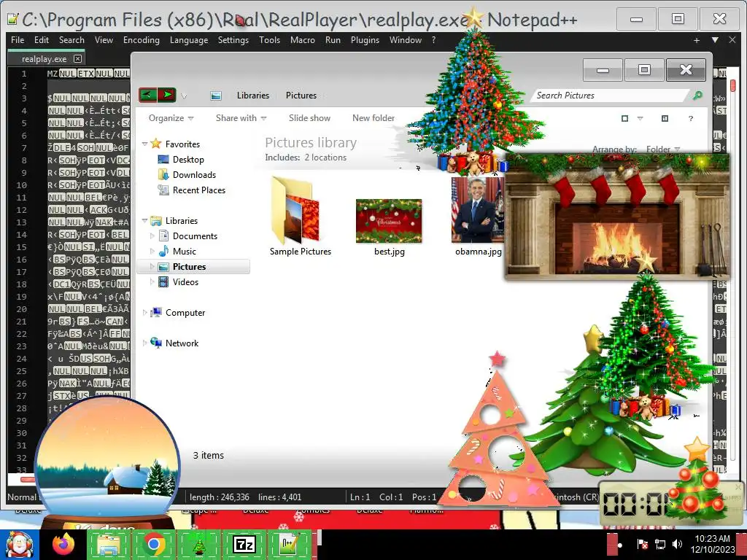747x560 pixels.
Task: Click the Pictures breadcrumb in the address bar
Action: 301,96
